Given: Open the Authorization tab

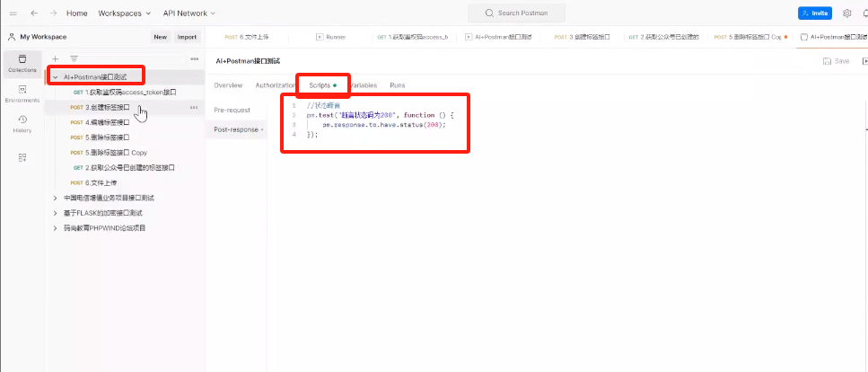Looking at the screenshot, I should (x=276, y=85).
